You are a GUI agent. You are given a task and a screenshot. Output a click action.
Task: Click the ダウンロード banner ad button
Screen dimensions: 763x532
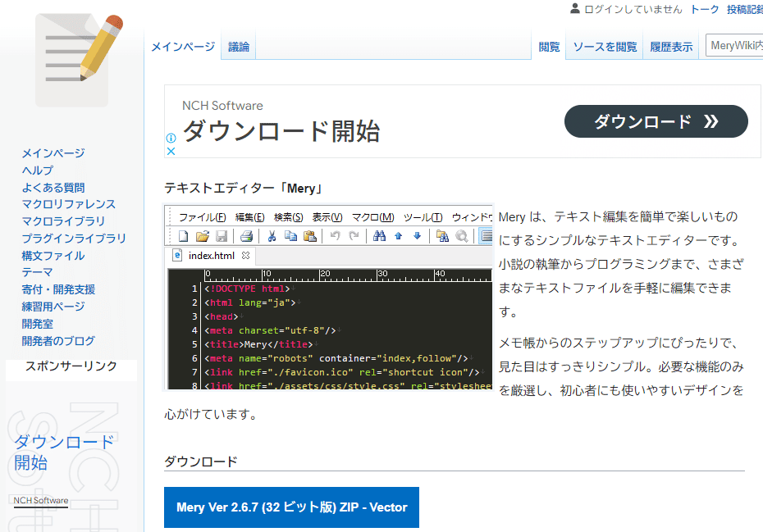click(x=656, y=121)
